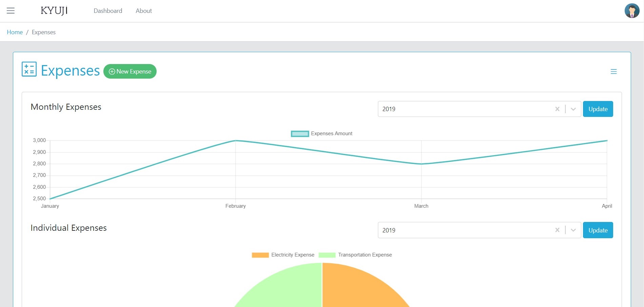Viewport: 644px width, 307px height.
Task: Clear the Individual Expenses year selection
Action: 557,230
